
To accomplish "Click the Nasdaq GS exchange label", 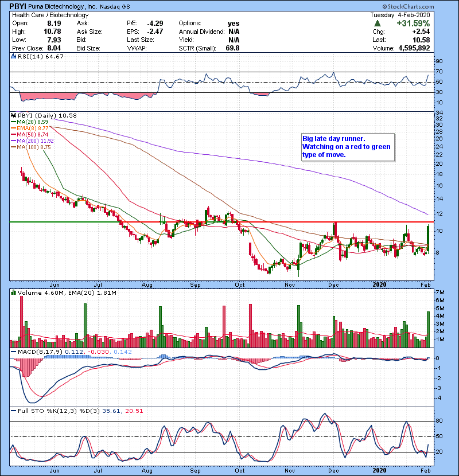I will point(115,7).
